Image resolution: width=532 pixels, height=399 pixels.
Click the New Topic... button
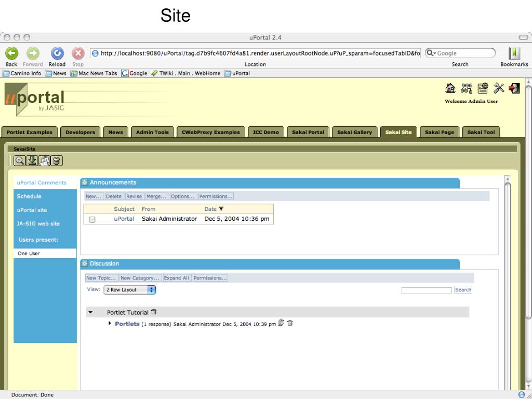[x=101, y=278]
